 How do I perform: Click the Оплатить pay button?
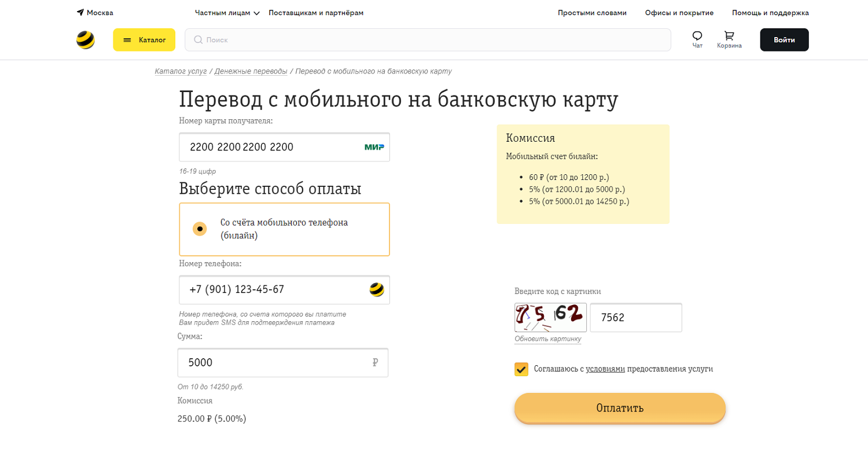tap(620, 408)
